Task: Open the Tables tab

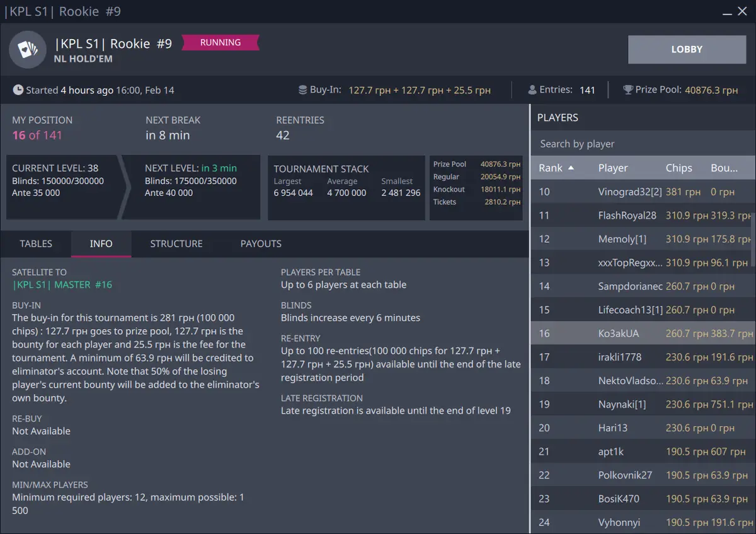Action: [x=36, y=243]
